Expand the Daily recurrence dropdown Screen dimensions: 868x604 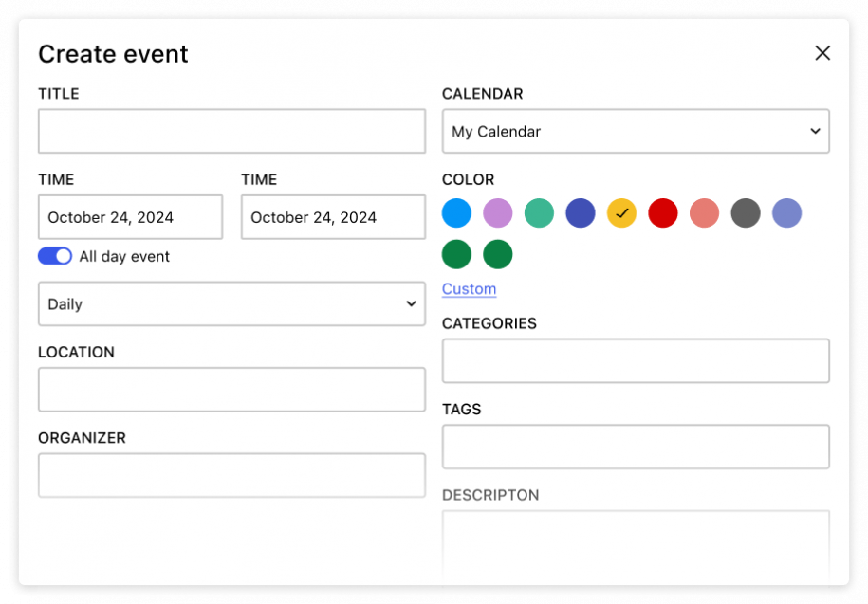tap(231, 304)
